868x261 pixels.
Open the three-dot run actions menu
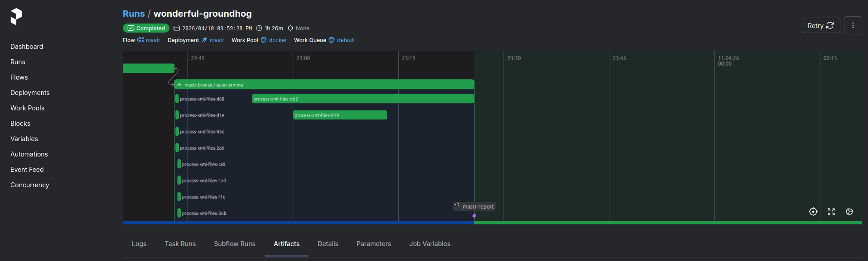coord(853,26)
